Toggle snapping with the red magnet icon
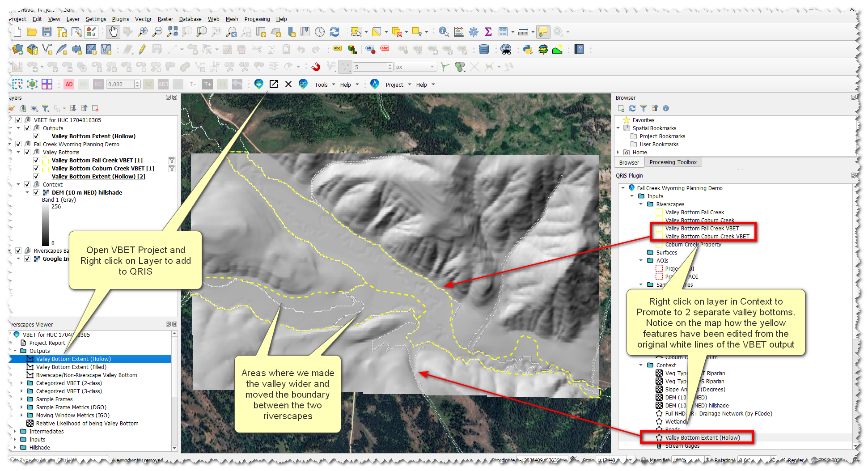This screenshot has width=868, height=471. pos(316,67)
